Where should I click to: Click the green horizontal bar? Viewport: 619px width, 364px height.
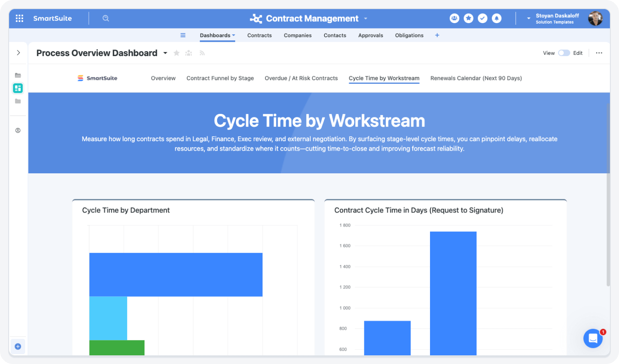click(x=117, y=347)
